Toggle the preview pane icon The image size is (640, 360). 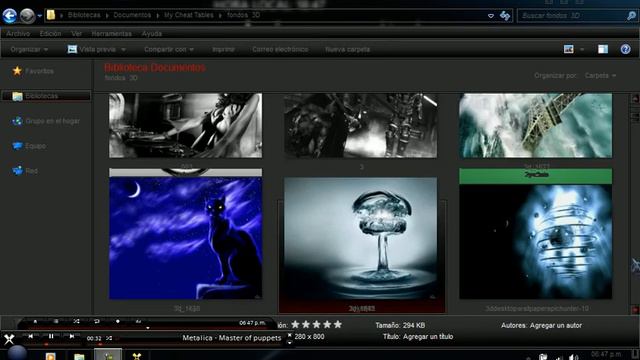pyautogui.click(x=603, y=49)
